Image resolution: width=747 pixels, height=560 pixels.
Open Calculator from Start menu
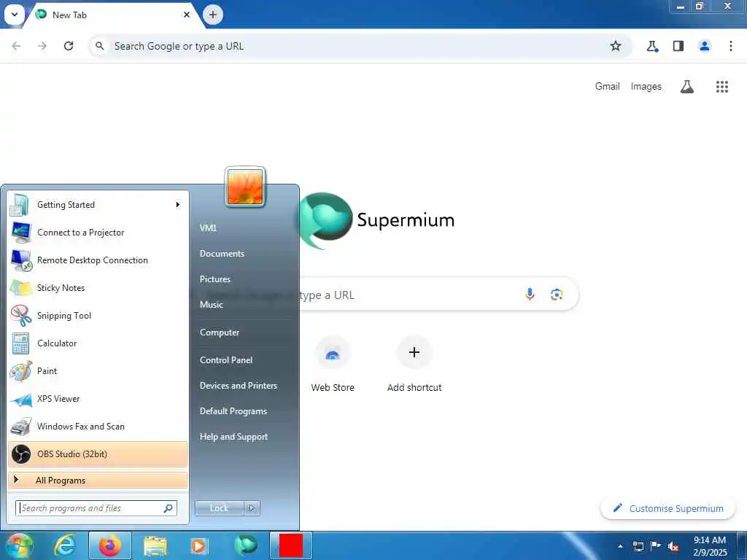98,343
